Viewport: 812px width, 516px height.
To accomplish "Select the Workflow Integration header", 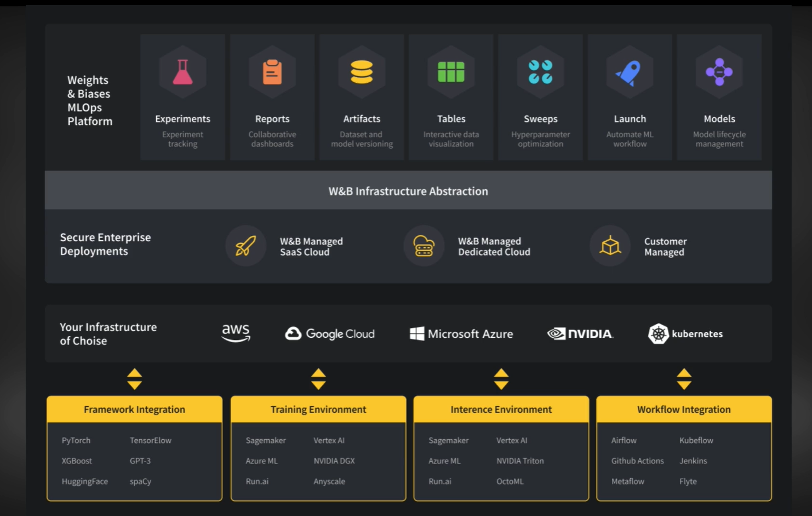I will [684, 410].
